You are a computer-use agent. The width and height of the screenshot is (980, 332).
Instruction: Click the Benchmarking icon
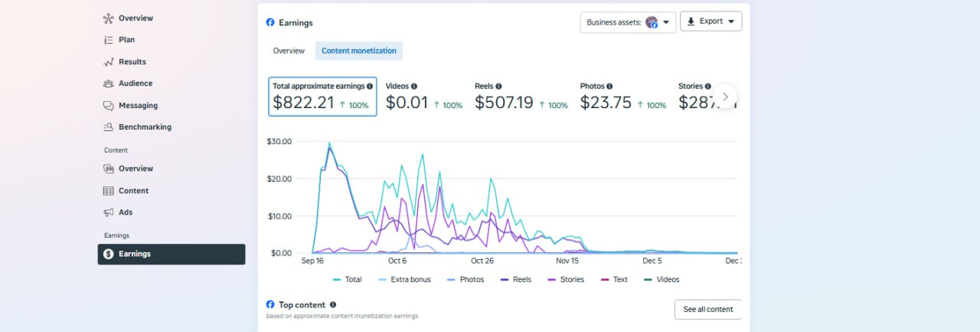(x=109, y=127)
